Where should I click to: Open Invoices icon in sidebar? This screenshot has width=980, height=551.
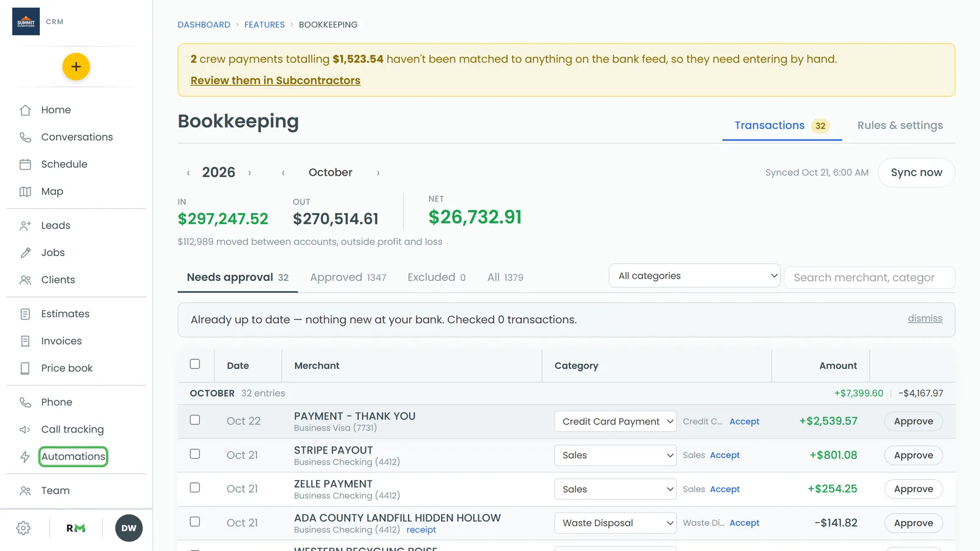(25, 341)
